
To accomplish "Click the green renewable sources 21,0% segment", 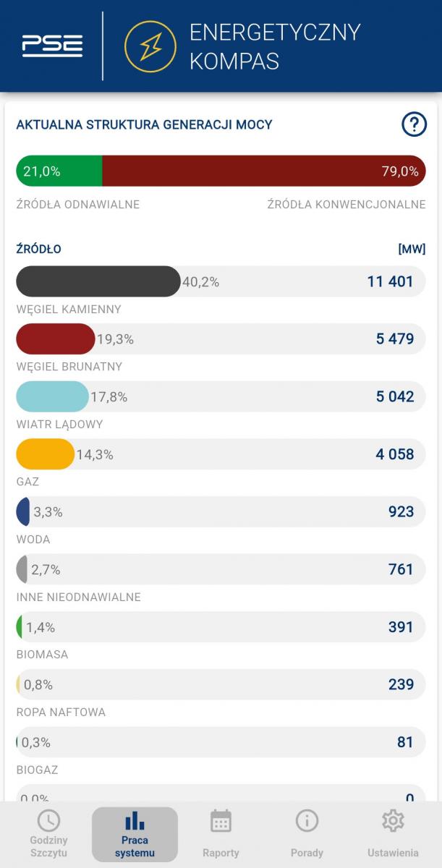I will pyautogui.click(x=59, y=171).
